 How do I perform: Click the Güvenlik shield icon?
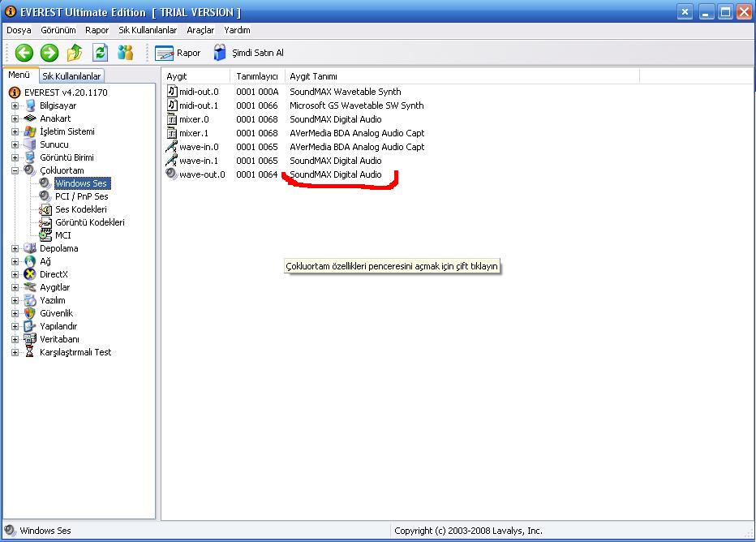tap(30, 313)
